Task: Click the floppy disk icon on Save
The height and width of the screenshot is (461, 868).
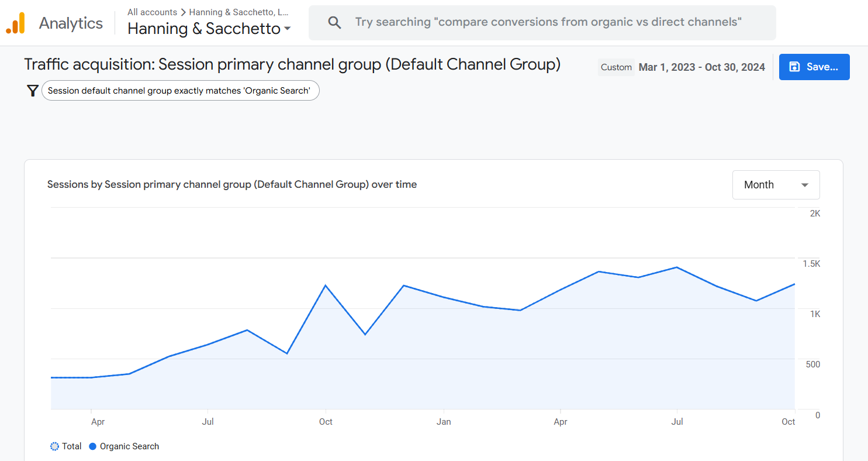Action: point(794,67)
